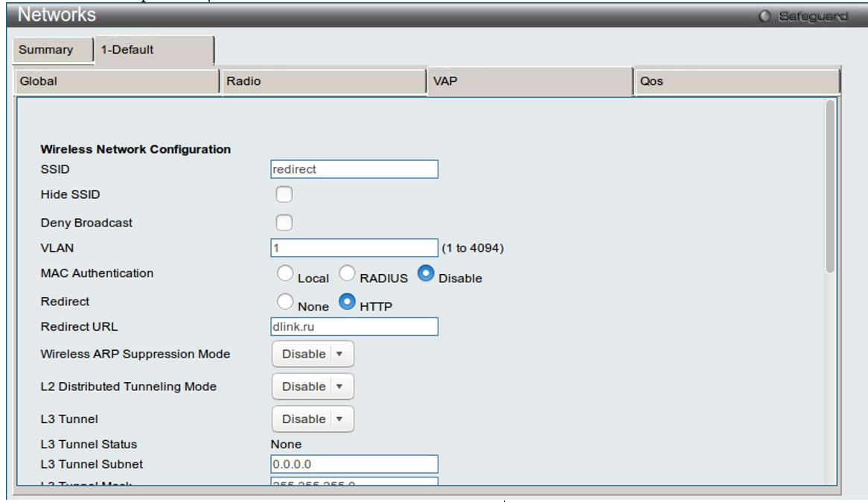Click the vertical scrollbar in the panel
This screenshot has width=868, height=502.
pos(830,186)
